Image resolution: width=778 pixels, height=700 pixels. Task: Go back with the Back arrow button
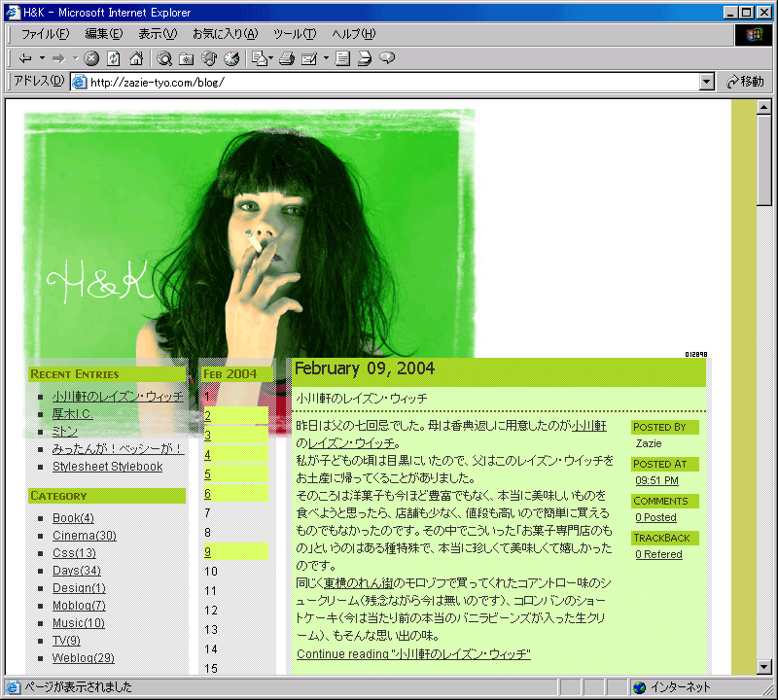tap(25, 58)
